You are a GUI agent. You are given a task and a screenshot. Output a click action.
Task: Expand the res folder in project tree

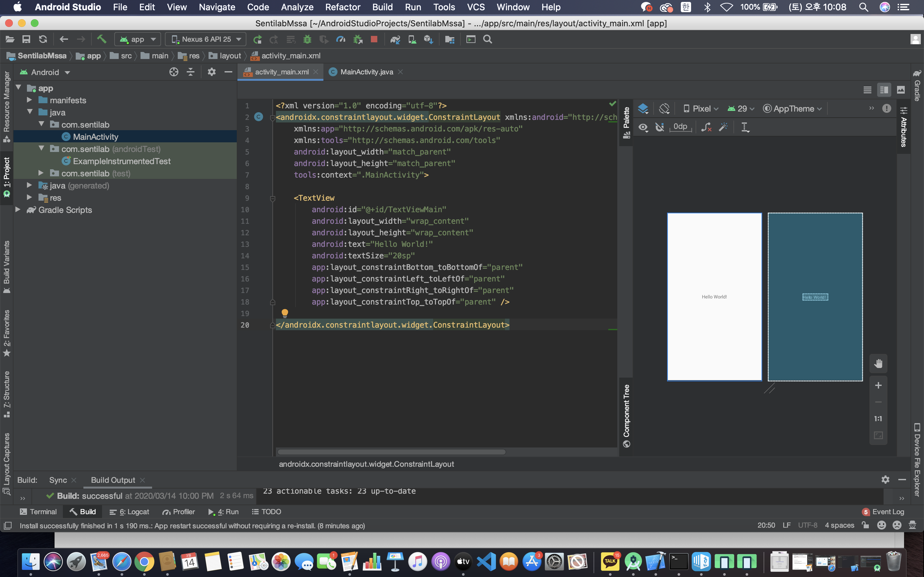point(30,198)
